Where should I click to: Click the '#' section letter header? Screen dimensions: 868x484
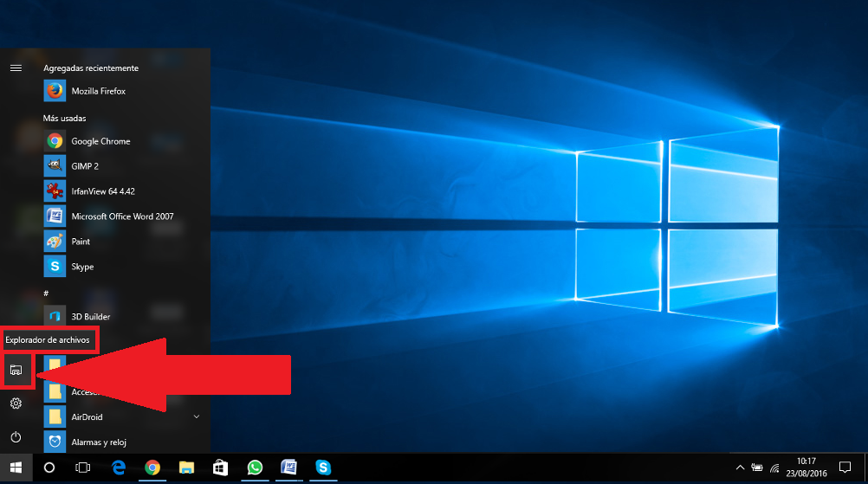[x=46, y=294]
